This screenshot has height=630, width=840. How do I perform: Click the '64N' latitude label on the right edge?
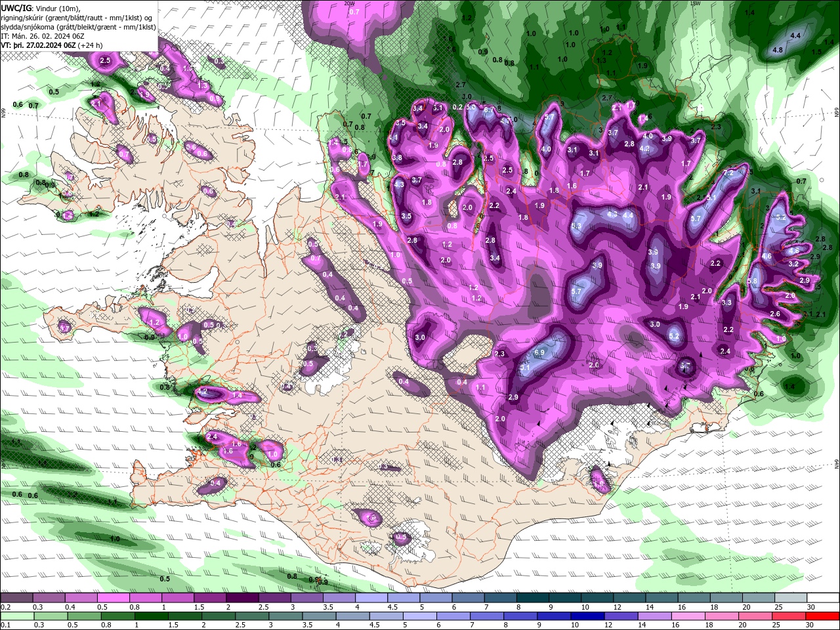[837, 464]
